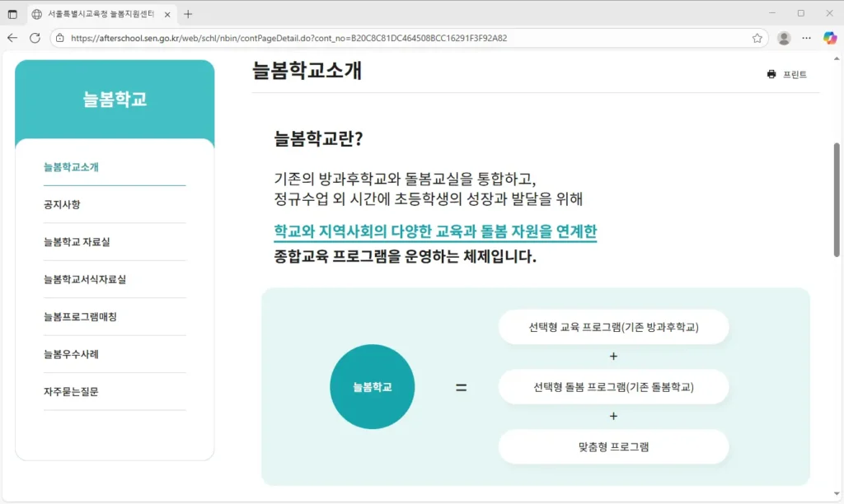Select the 늘봄학교소개 sidebar entry
Screen dimensions: 844x504
(70, 166)
